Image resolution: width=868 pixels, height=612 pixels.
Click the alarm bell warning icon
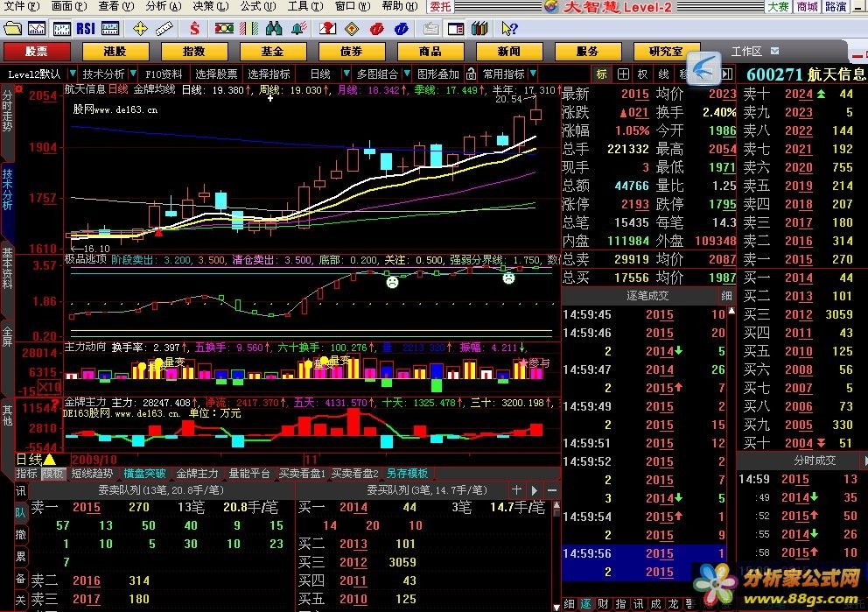(x=299, y=28)
